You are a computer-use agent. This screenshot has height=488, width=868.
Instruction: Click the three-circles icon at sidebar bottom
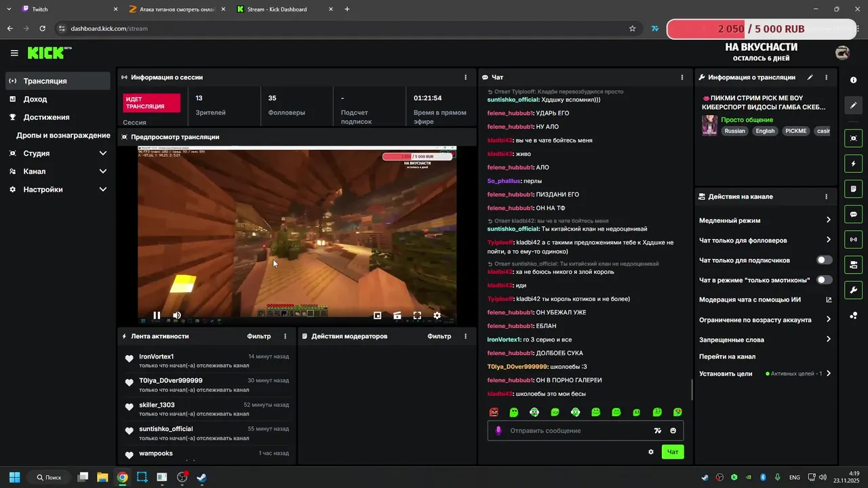point(853,315)
